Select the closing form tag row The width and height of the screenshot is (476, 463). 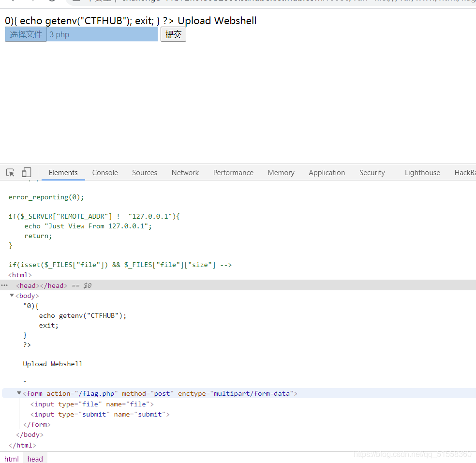coord(37,424)
